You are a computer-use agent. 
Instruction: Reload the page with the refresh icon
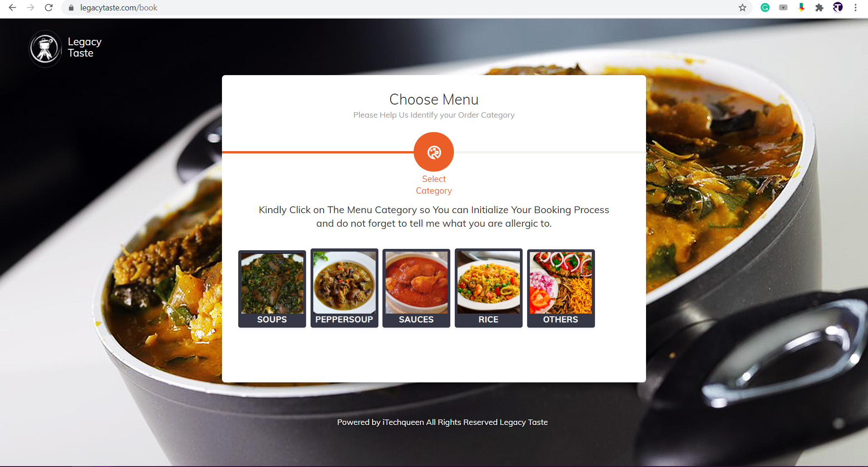click(x=49, y=8)
